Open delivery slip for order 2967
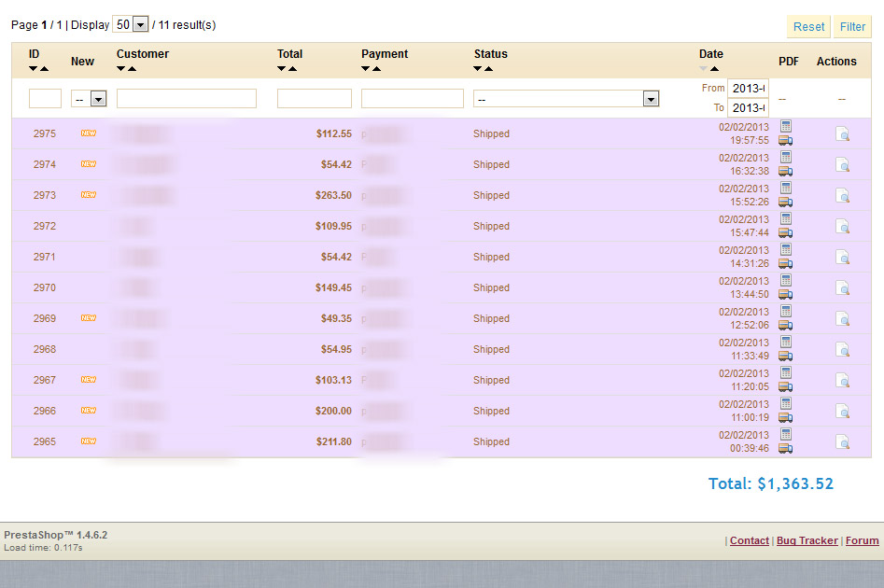The width and height of the screenshot is (884, 588). click(x=786, y=386)
